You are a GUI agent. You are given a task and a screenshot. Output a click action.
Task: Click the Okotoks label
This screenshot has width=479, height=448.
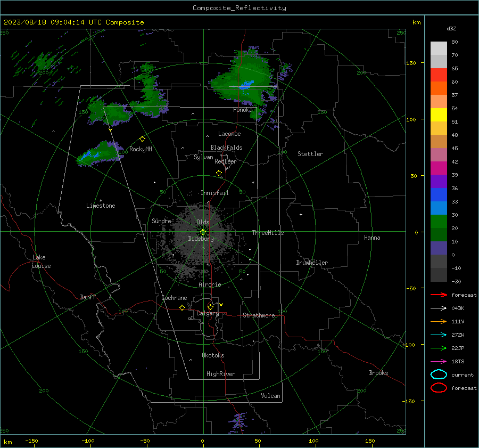[x=213, y=355]
